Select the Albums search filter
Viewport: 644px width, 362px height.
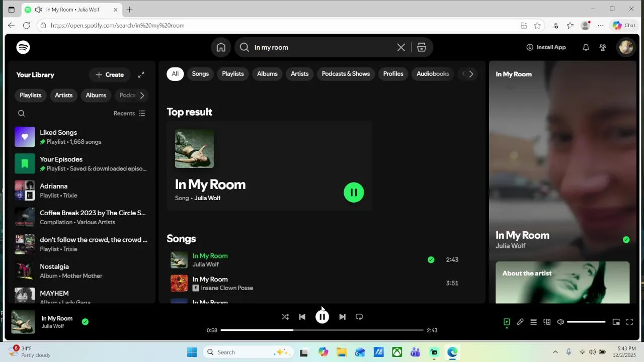[267, 74]
